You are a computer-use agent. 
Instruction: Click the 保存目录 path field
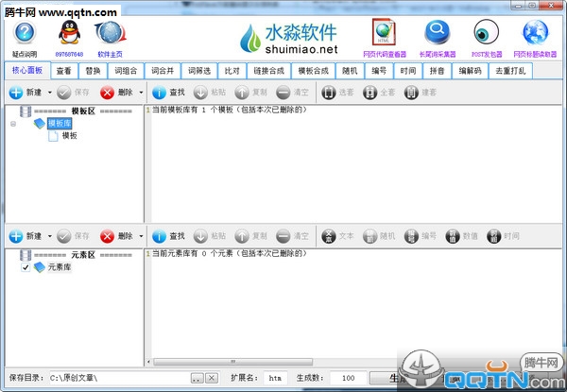tap(119, 378)
